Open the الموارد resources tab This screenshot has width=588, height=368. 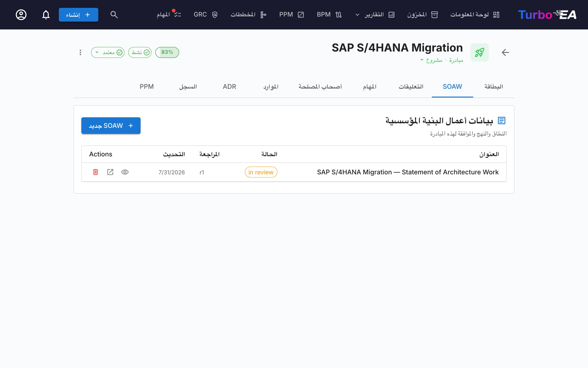(271, 87)
